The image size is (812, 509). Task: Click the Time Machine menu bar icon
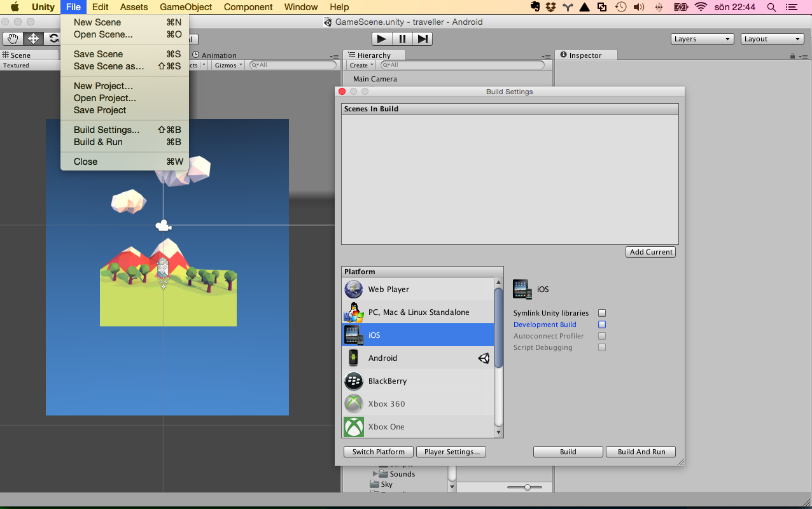621,7
